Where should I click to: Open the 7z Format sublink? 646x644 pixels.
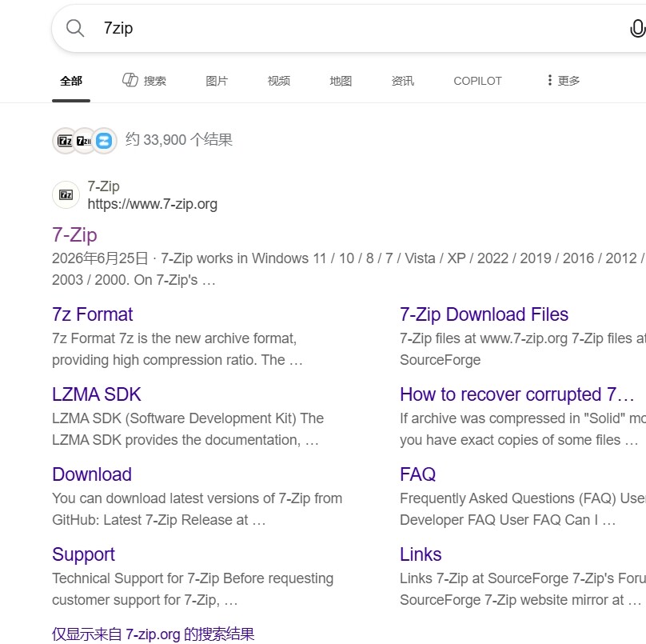92,314
